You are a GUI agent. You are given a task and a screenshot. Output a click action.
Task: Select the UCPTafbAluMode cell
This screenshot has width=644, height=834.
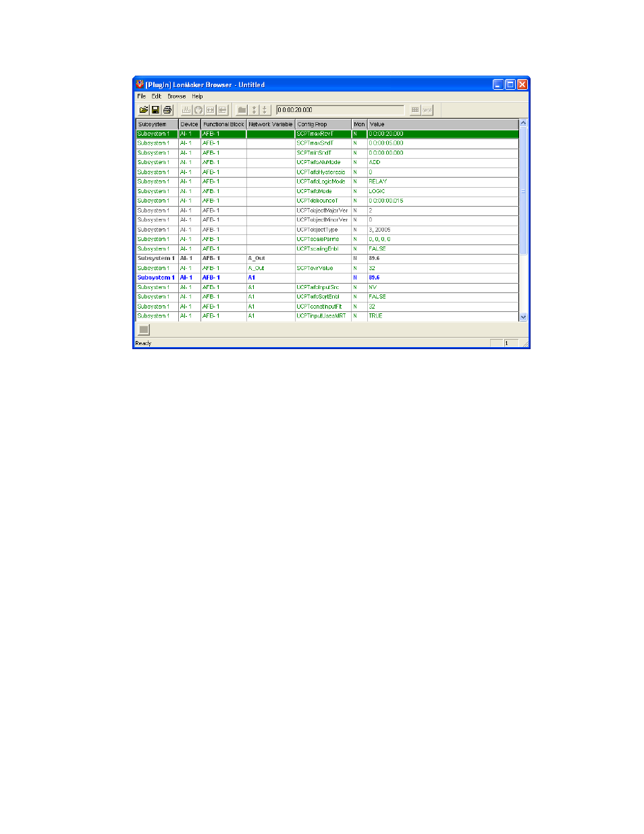pos(323,162)
